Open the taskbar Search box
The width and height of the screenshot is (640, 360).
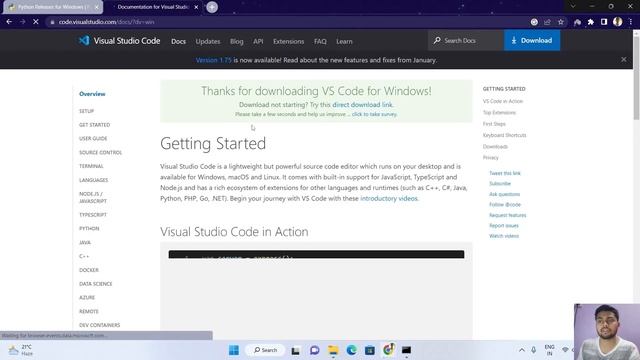[x=265, y=350]
